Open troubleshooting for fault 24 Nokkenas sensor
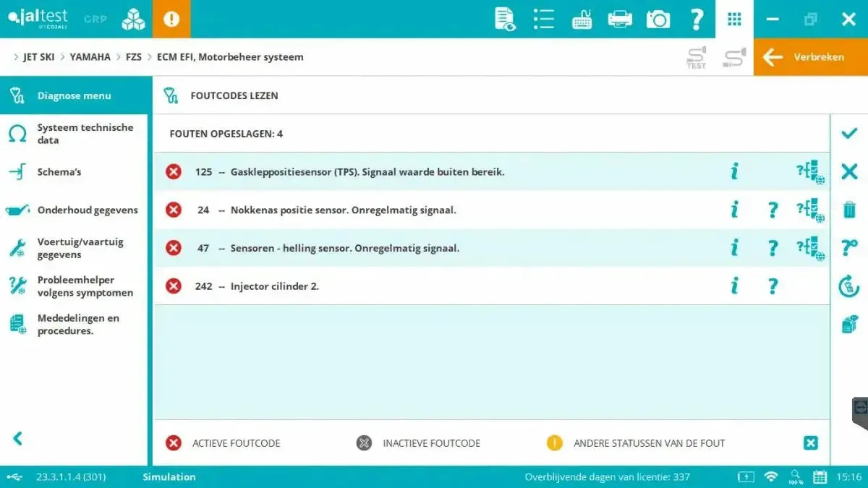The height and width of the screenshot is (488, 868). [x=773, y=210]
